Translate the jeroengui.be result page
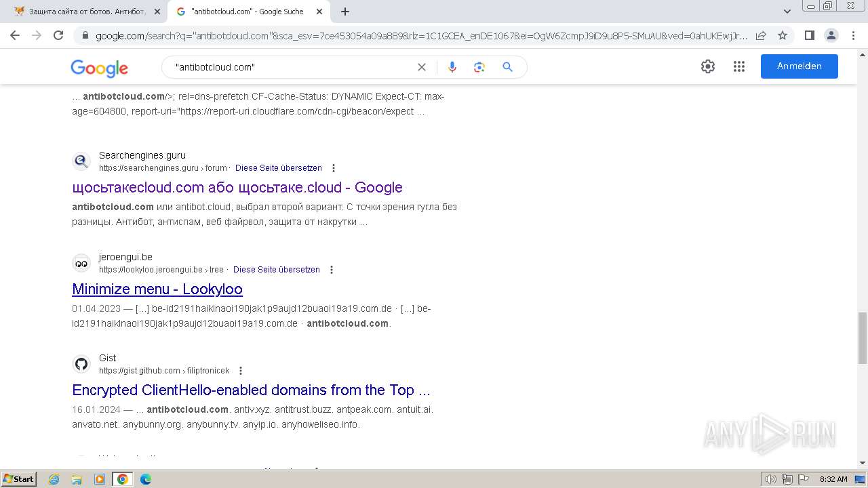 coord(277,270)
